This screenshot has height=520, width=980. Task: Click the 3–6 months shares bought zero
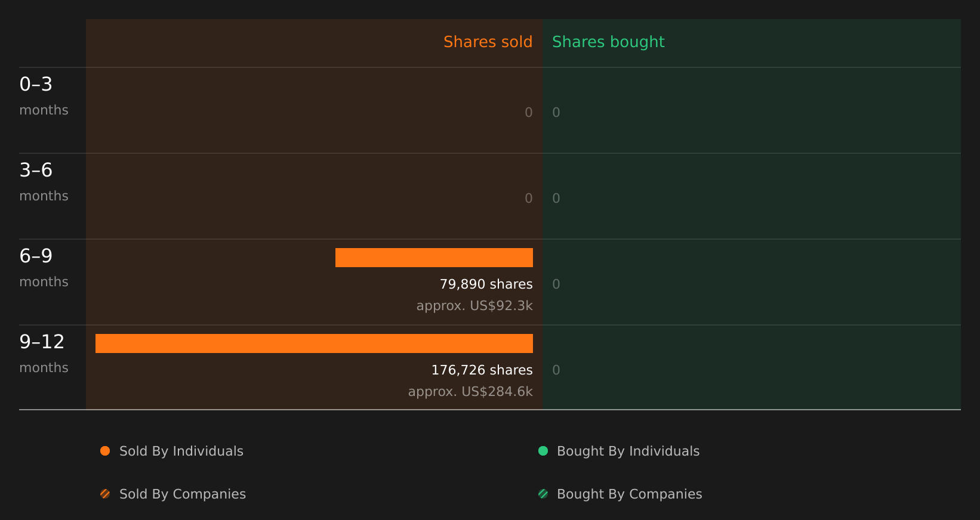(x=556, y=199)
